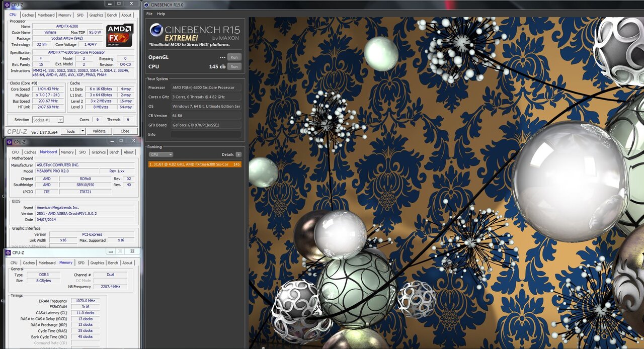Minimize the Memory CPU-Z window
Screen dimensions: 644x349
[110, 251]
